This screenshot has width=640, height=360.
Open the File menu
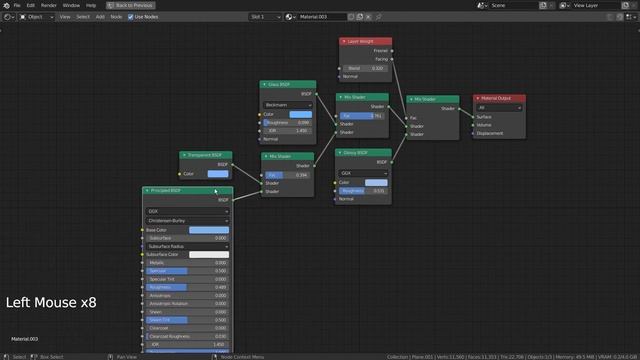coord(17,5)
